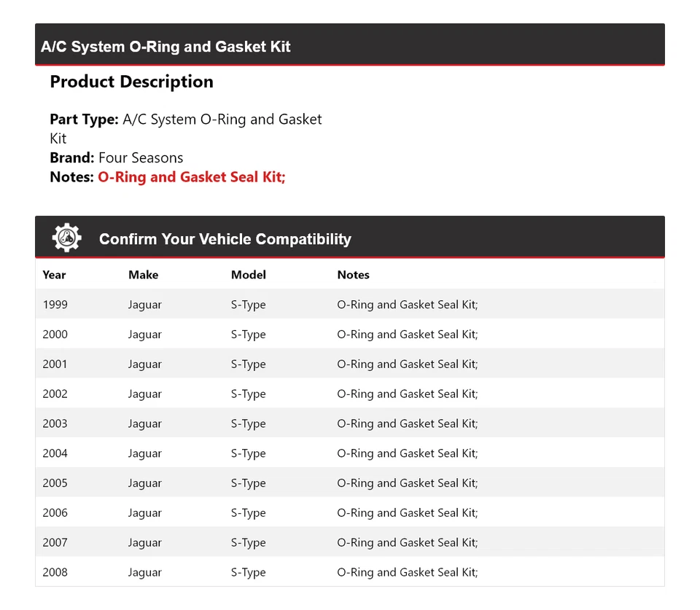700x610 pixels.
Task: Click the Make column header
Action: [x=143, y=275]
